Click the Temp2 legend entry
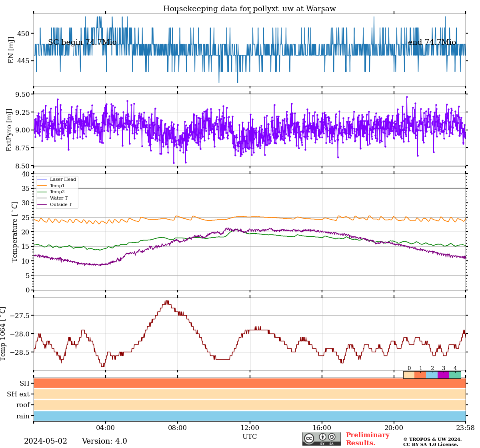The image size is (480, 448). [x=51, y=192]
